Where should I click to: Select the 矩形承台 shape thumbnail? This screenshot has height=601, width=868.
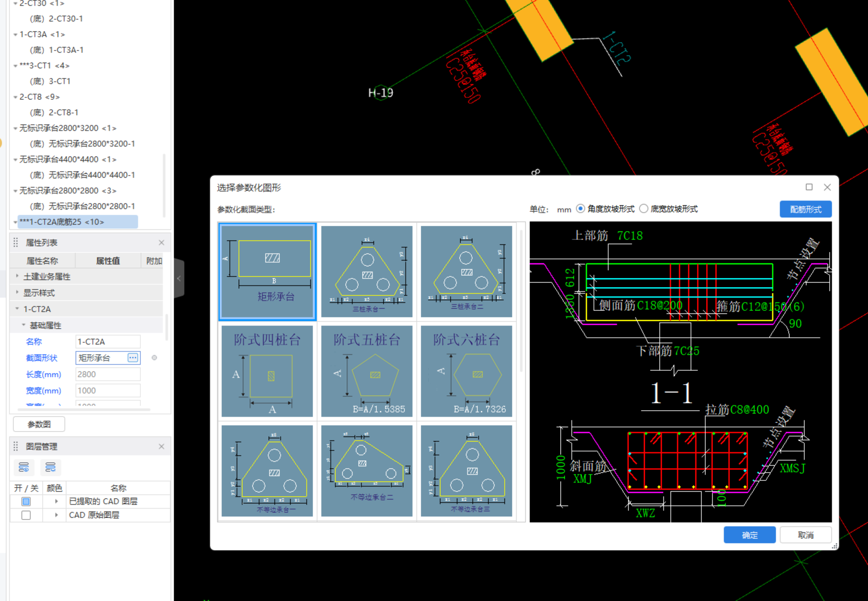pos(267,271)
